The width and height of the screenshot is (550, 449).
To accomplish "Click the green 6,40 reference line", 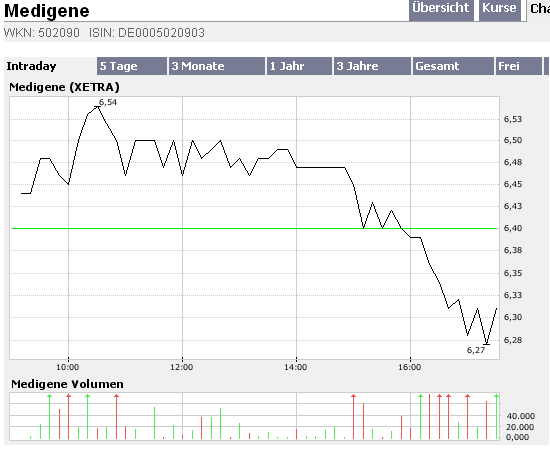I will (255, 228).
